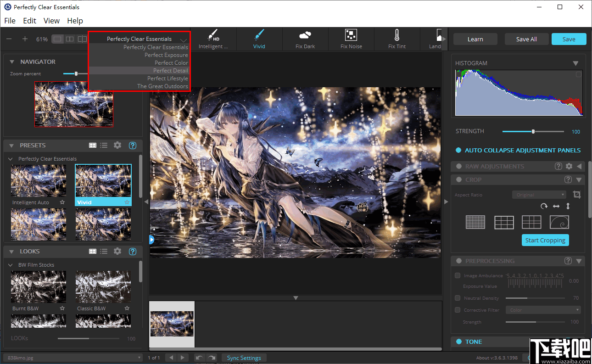
Task: Open the Edit menu
Action: [x=30, y=21]
